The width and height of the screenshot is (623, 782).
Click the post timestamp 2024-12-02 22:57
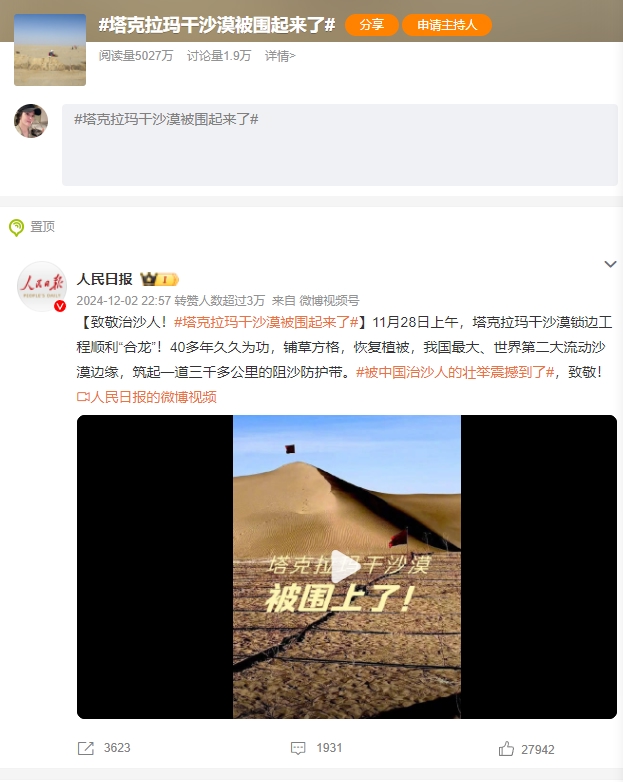[x=124, y=301]
